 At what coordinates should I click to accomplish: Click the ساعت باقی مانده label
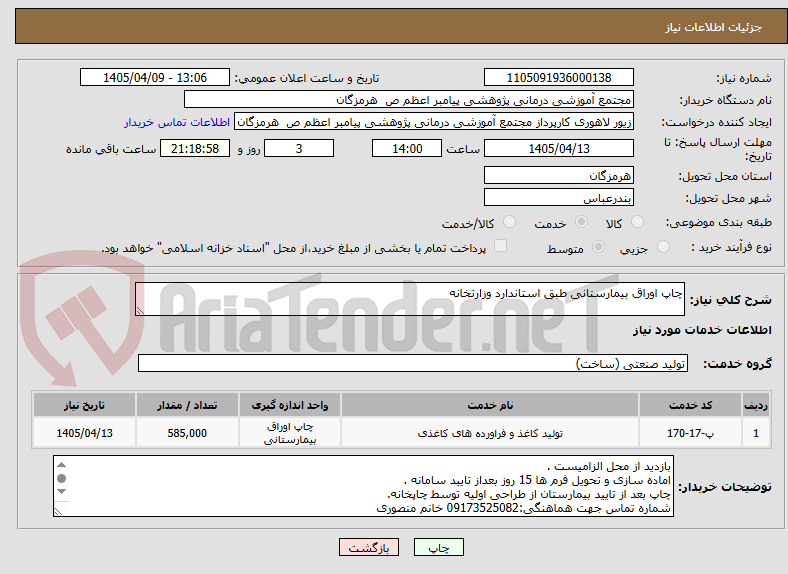[111, 149]
